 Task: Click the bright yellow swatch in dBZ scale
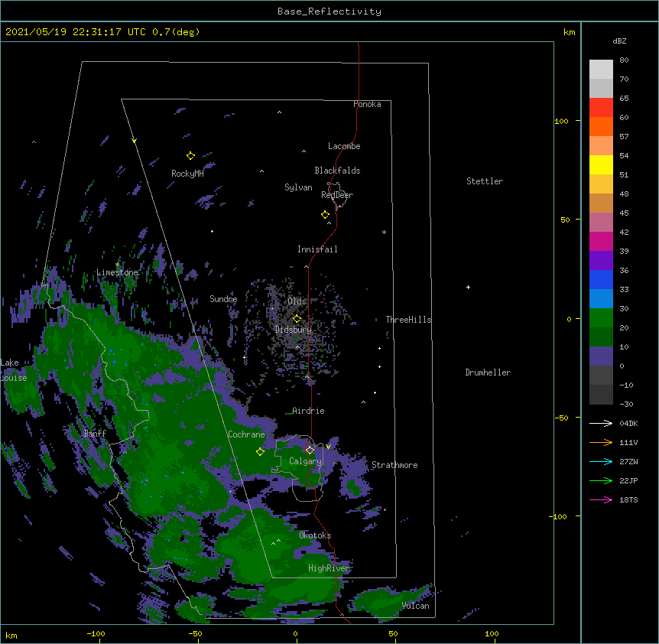coord(601,164)
